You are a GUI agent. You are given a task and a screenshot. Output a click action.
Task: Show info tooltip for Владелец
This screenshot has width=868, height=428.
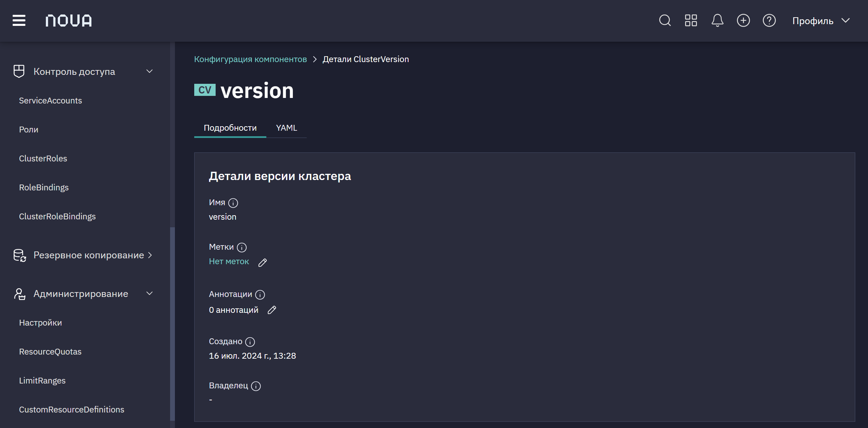click(256, 386)
